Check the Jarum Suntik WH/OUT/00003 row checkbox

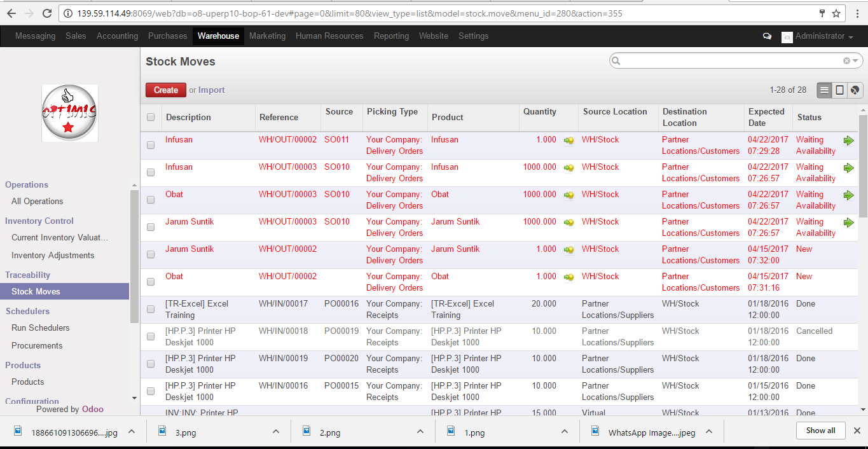pos(151,227)
